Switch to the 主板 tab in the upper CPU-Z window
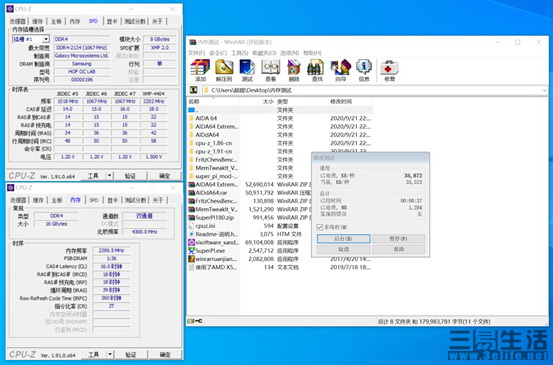 [56, 22]
